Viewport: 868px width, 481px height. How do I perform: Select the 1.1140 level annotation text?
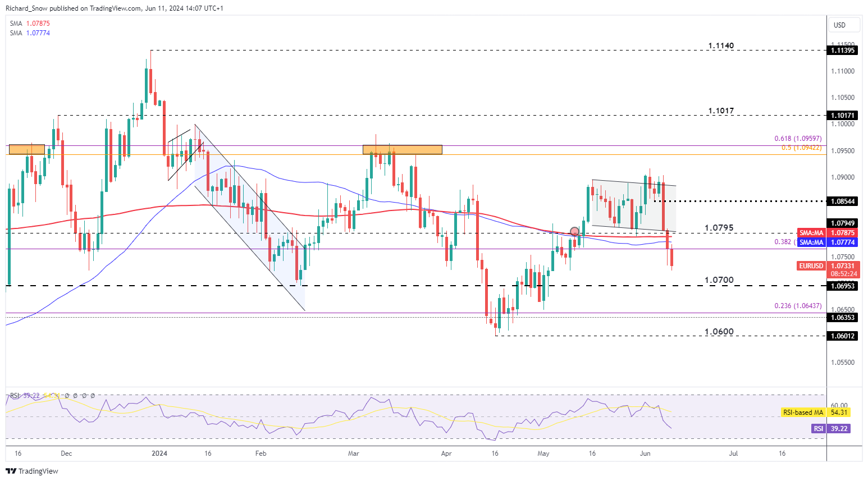pos(721,46)
